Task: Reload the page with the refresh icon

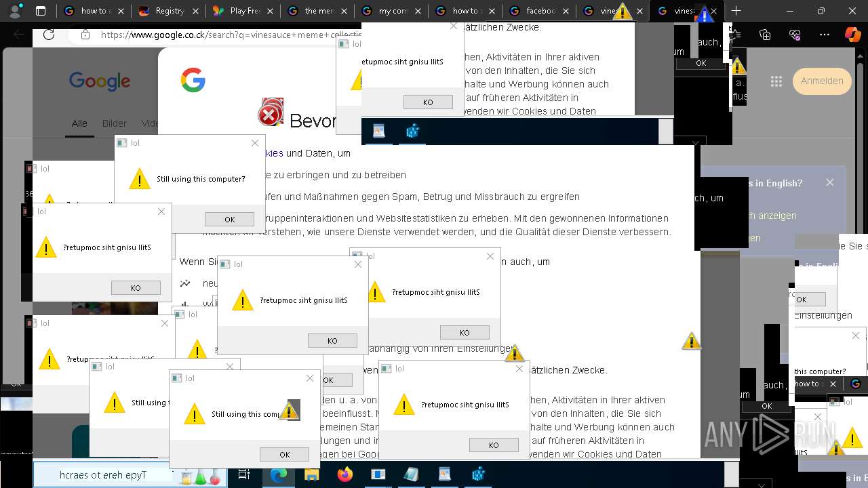Action: pos(48,35)
